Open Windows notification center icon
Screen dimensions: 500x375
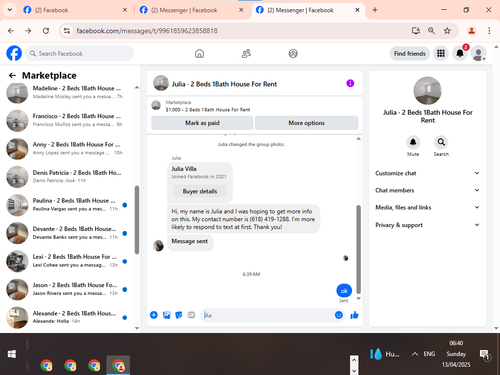point(484,355)
